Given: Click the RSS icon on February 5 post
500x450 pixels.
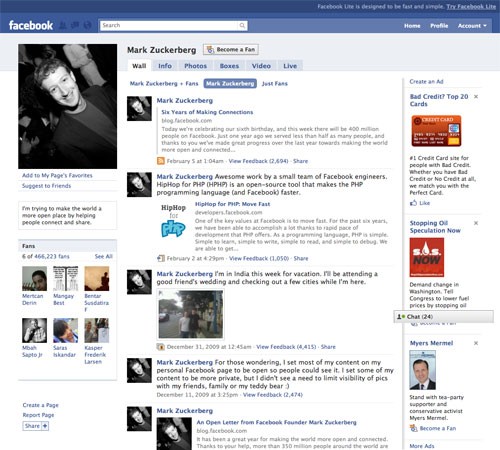Looking at the screenshot, I should coord(161,161).
